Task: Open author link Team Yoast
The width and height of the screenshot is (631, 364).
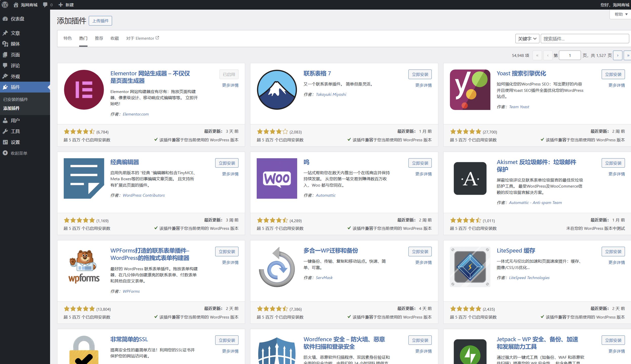Action: 519,107
